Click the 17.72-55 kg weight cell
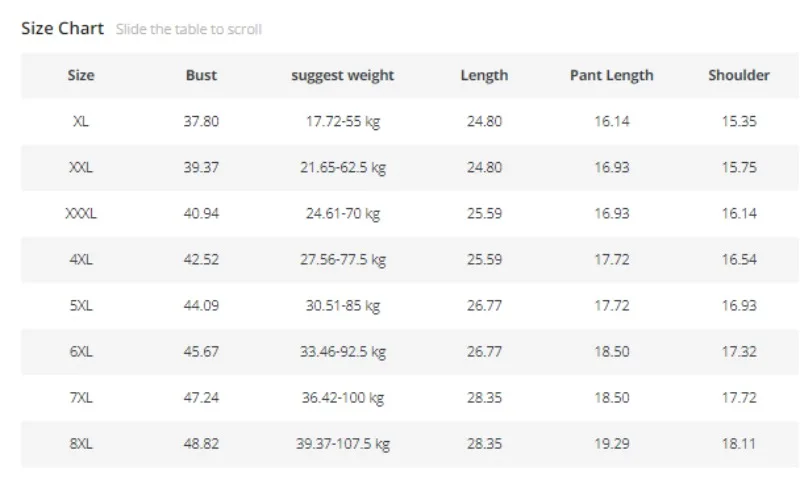Image resolution: width=800 pixels, height=479 pixels. (x=343, y=121)
